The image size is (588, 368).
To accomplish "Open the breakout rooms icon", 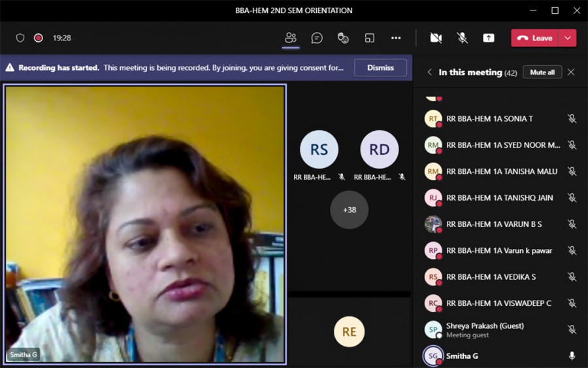I will click(370, 38).
